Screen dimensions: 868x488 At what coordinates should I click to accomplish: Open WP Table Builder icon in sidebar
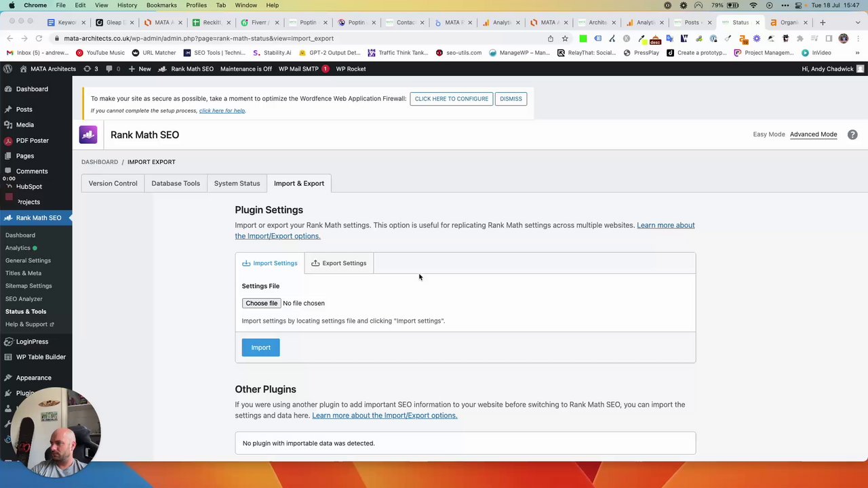pos(8,357)
